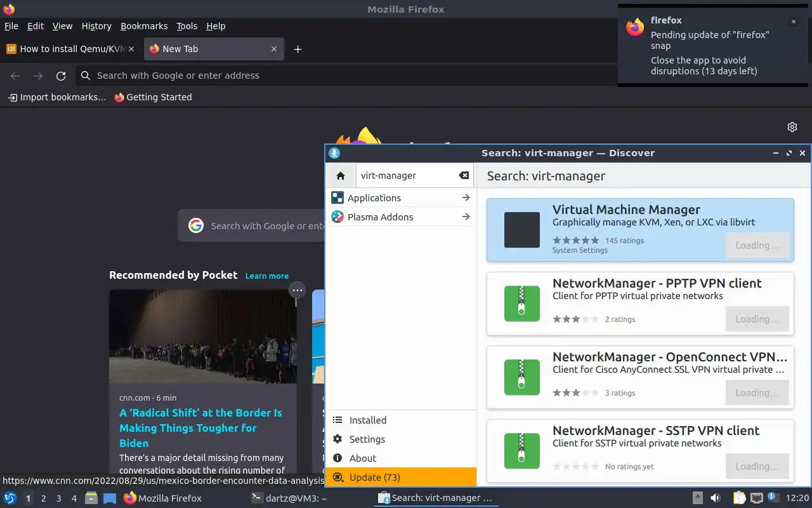812x508 pixels.
Task: Select the Virtual Machine Manager result card
Action: coord(640,230)
